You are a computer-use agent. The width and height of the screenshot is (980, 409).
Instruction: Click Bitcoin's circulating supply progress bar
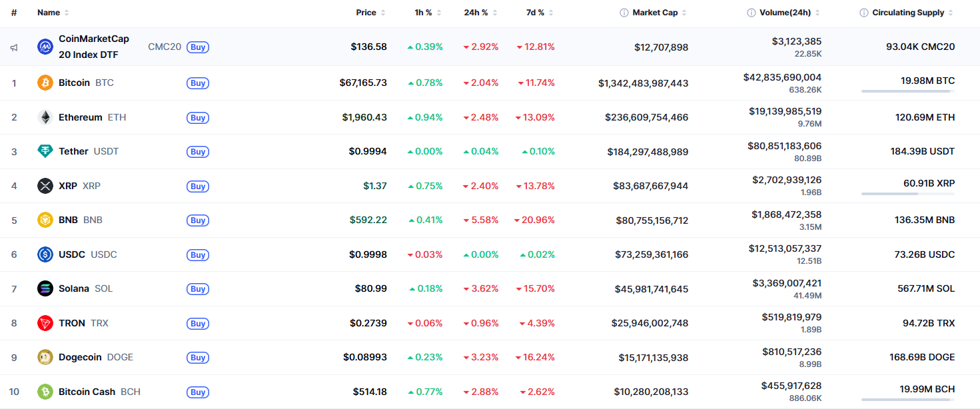(x=908, y=90)
